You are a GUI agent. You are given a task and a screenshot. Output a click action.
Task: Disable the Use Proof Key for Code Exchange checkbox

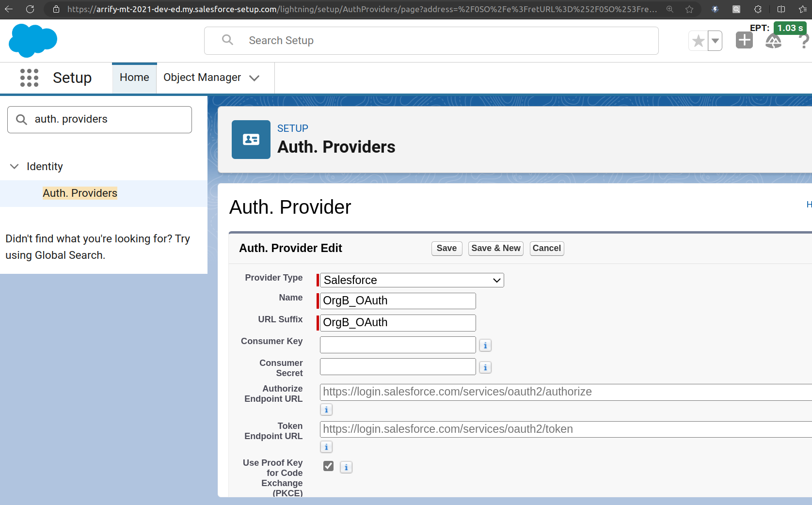click(x=328, y=466)
